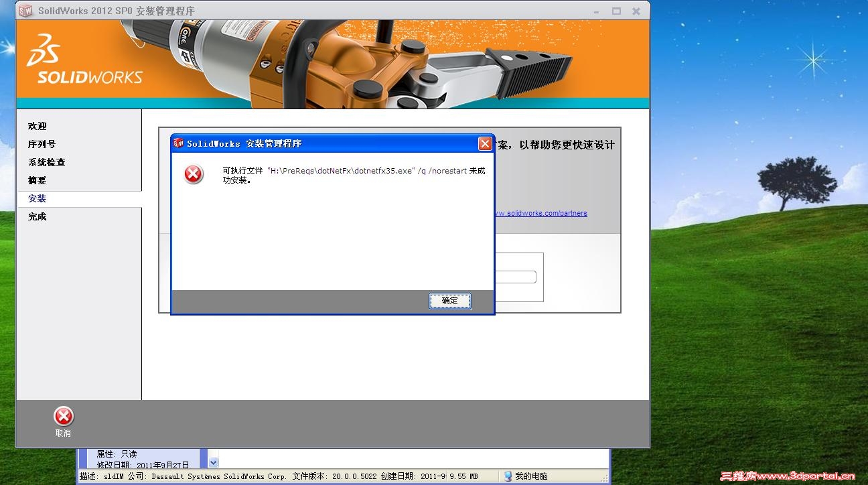Viewport: 868px width, 485px height.
Task: Jump to the 完成 step
Action: [x=38, y=216]
